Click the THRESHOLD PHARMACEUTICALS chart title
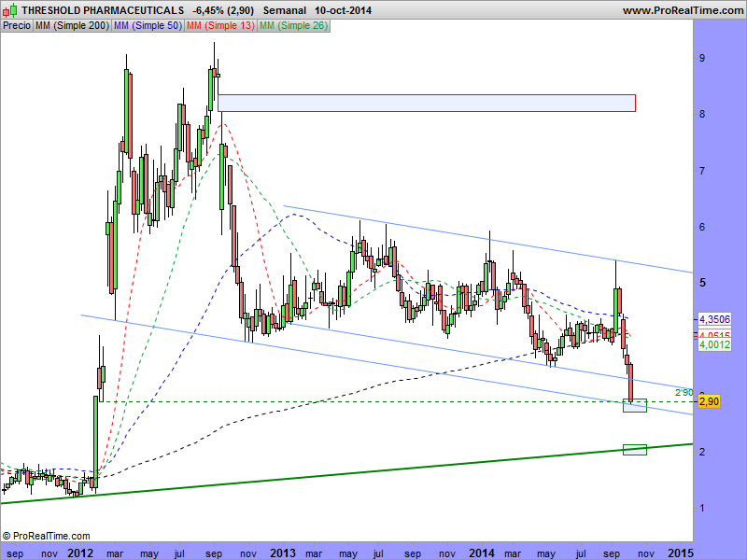Viewport: 747px width, 560px height. coord(103,10)
